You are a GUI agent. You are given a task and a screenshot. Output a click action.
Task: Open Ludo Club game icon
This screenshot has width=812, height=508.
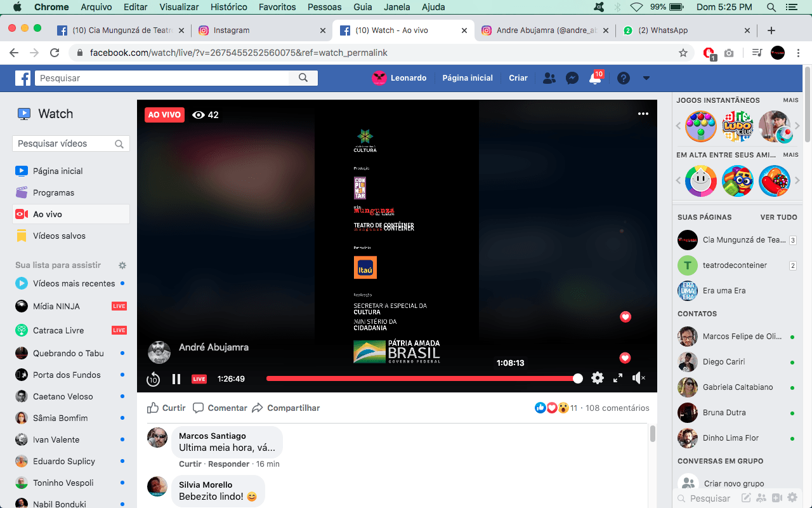pyautogui.click(x=738, y=126)
